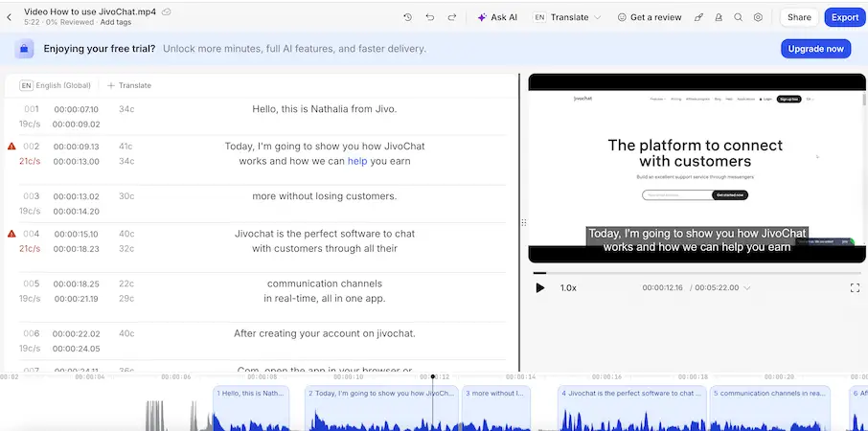Open the settings gear icon
The height and width of the screenshot is (431, 868).
point(758,17)
